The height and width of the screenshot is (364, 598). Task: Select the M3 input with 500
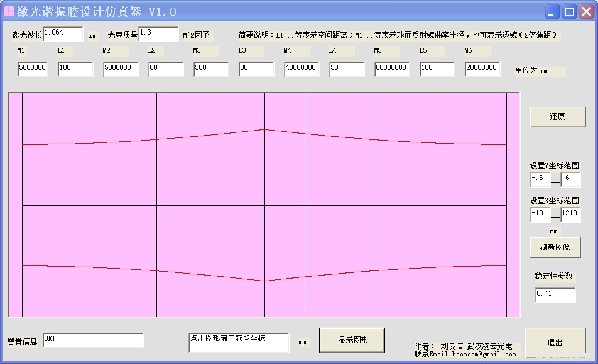pos(211,69)
